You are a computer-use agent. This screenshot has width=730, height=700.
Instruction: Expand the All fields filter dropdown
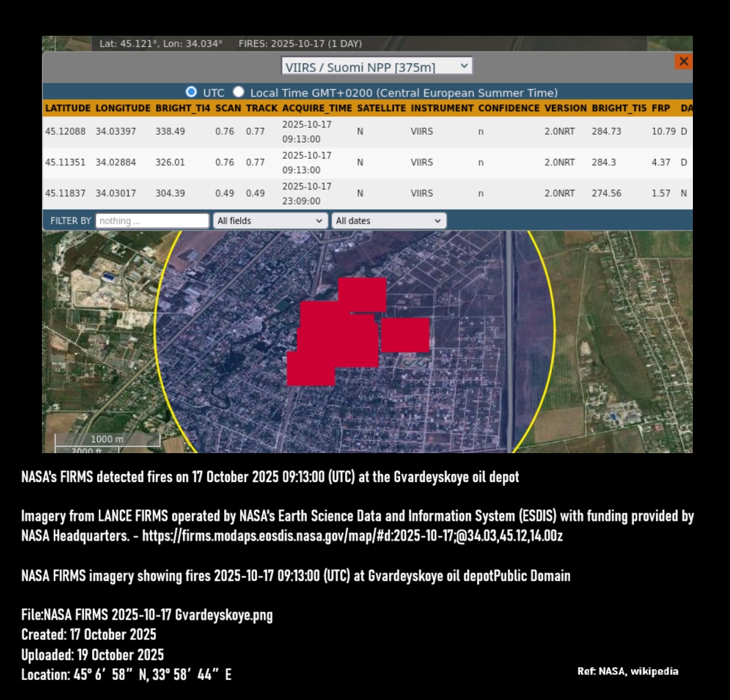click(269, 221)
